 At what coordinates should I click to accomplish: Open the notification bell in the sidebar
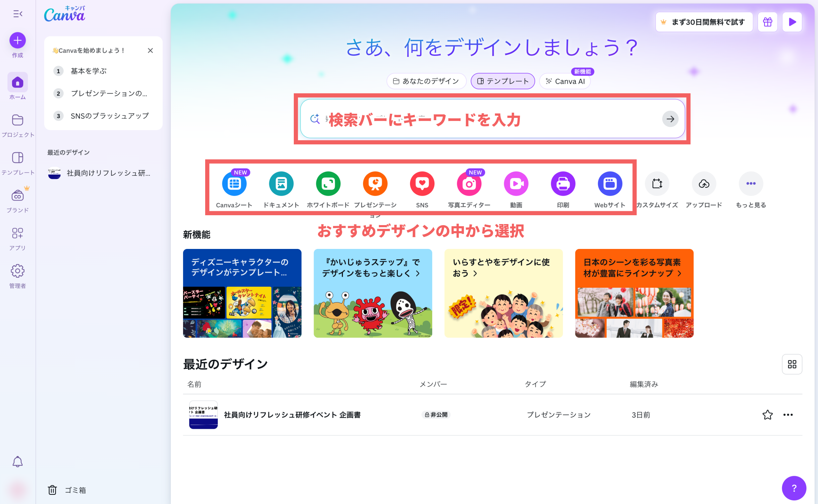click(18, 462)
